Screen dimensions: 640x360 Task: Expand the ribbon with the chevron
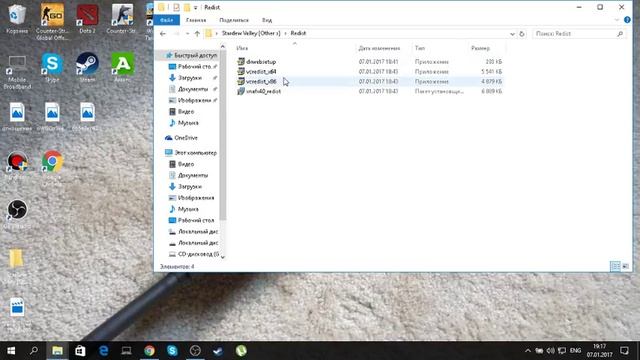point(616,20)
